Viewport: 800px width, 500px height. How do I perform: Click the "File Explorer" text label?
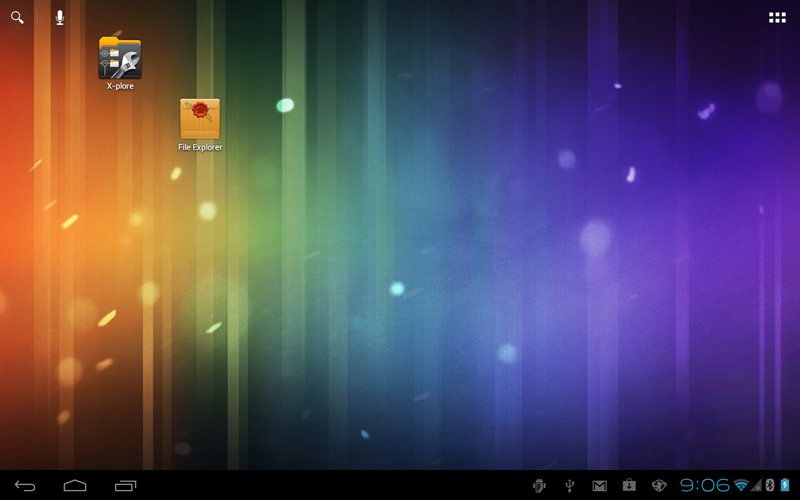tap(200, 148)
